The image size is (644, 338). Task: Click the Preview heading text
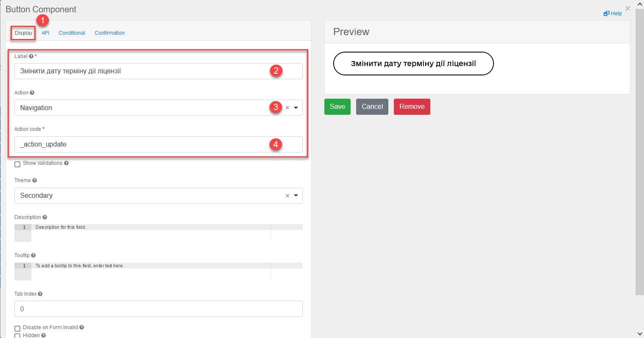point(351,32)
